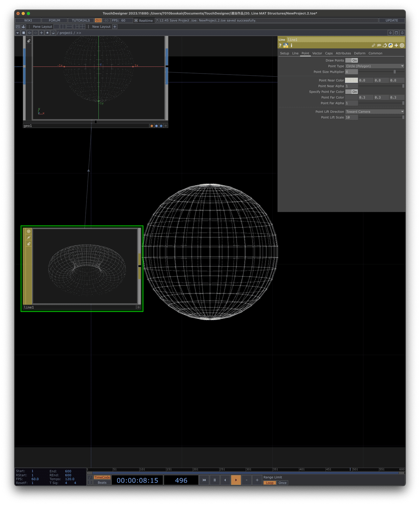The image size is (420, 505).
Task: Turn off the Draw Points toggle
Action: coord(351,60)
